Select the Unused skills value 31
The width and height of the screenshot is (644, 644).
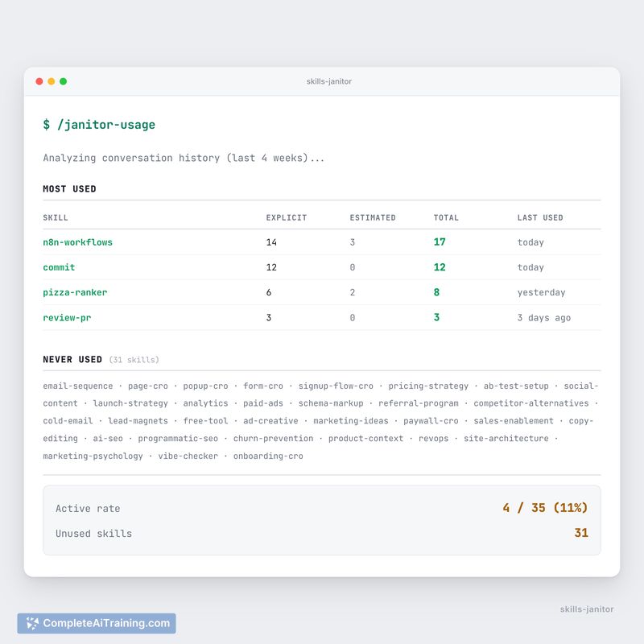pyautogui.click(x=581, y=533)
